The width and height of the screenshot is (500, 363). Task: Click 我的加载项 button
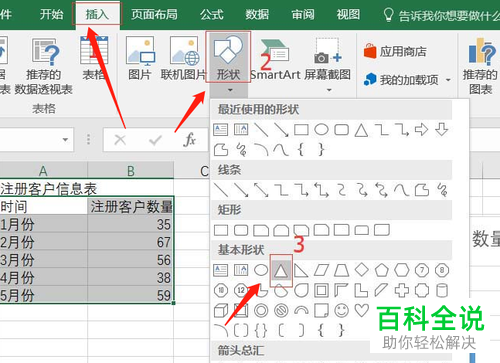click(402, 80)
